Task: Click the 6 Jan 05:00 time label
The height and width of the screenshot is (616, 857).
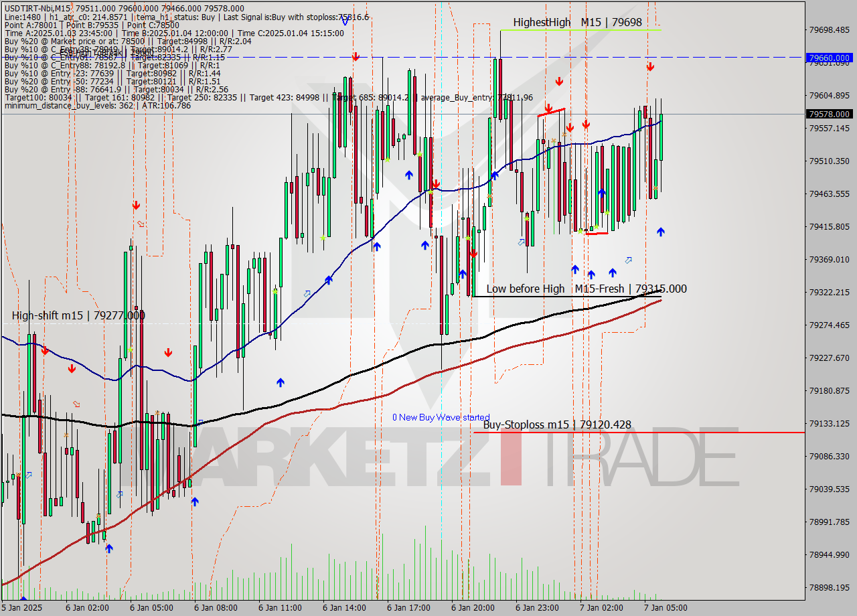Action: tap(151, 608)
